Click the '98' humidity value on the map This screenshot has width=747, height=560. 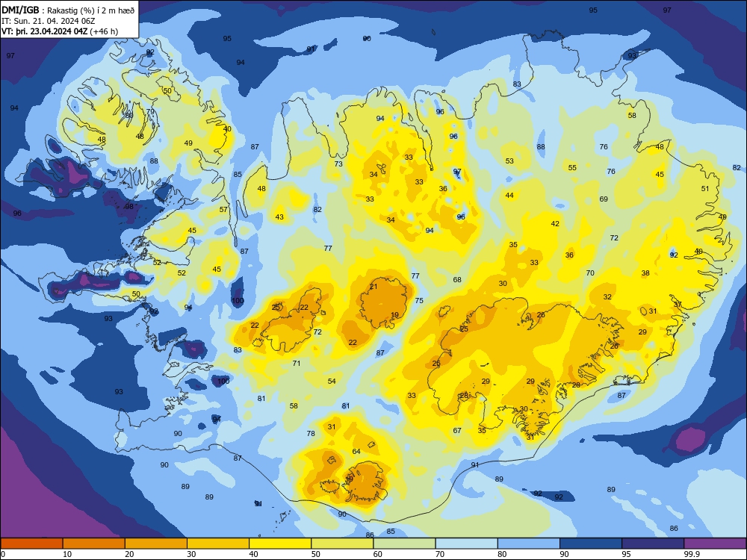129,207
